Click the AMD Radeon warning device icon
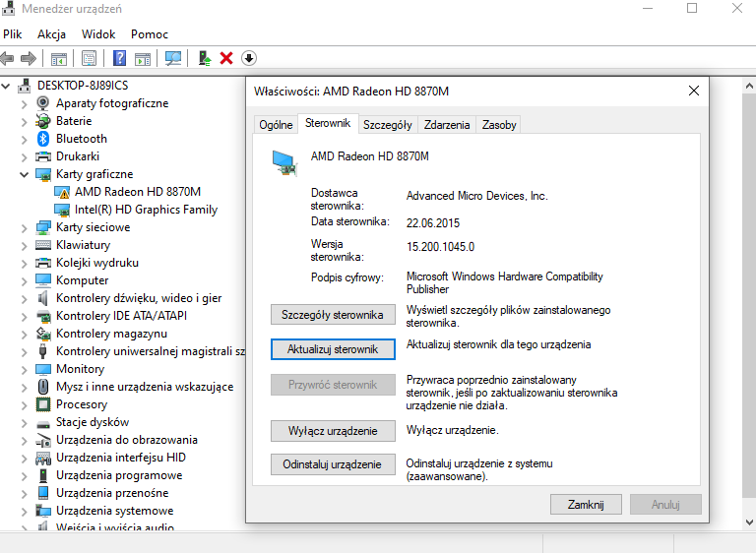 coord(62,192)
